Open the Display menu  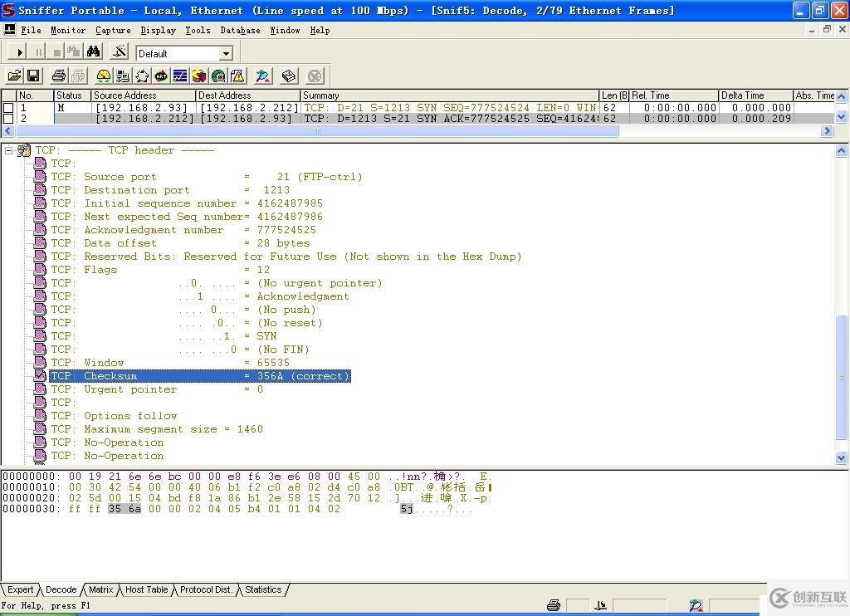(159, 31)
